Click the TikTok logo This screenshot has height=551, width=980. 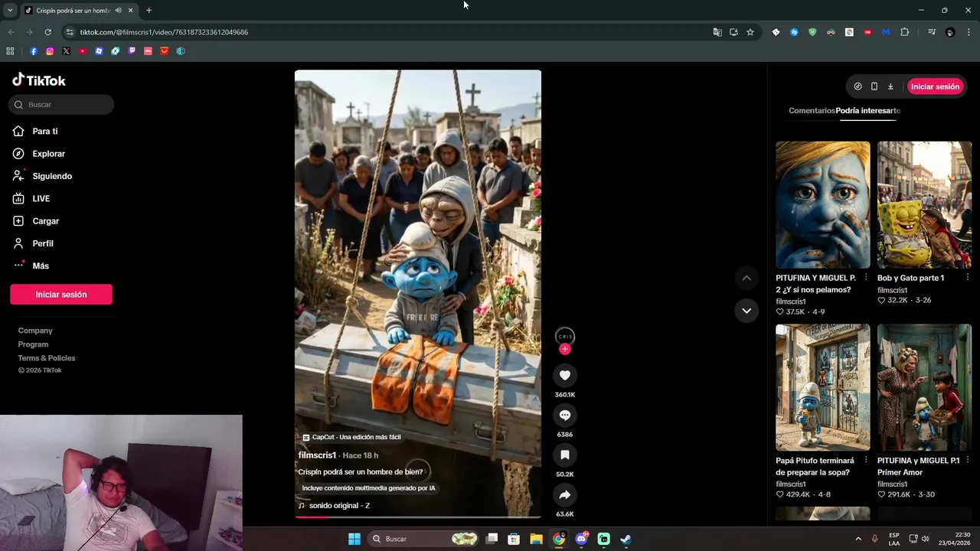coord(39,80)
